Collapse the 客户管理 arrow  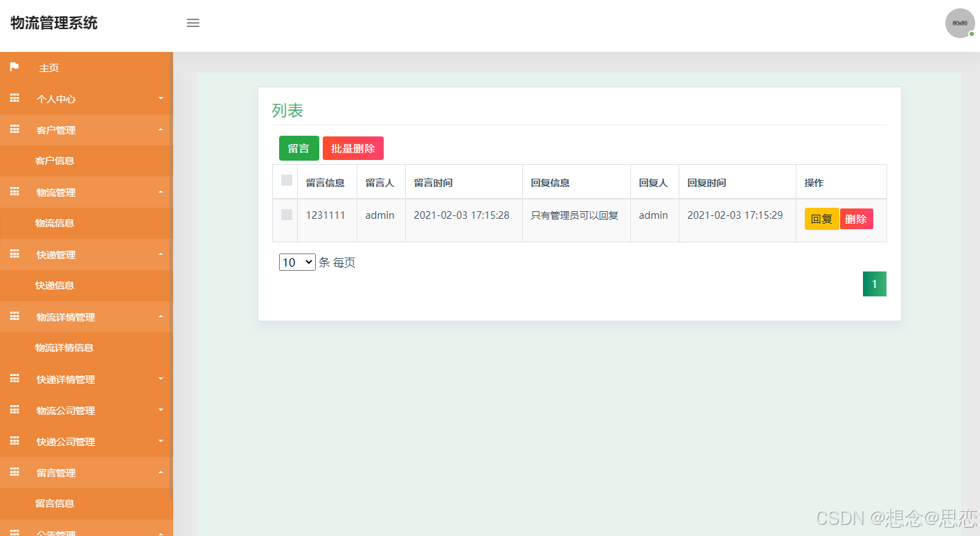(x=161, y=129)
